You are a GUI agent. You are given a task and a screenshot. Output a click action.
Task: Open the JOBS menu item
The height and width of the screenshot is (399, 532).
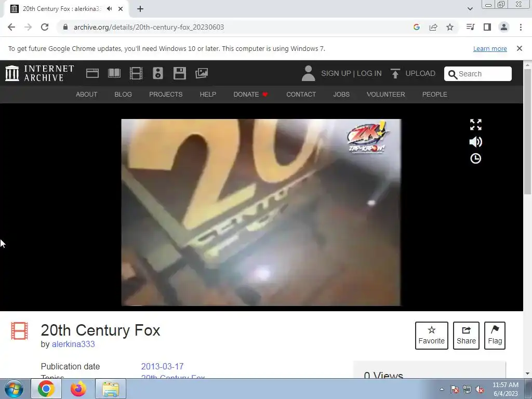tap(341, 95)
